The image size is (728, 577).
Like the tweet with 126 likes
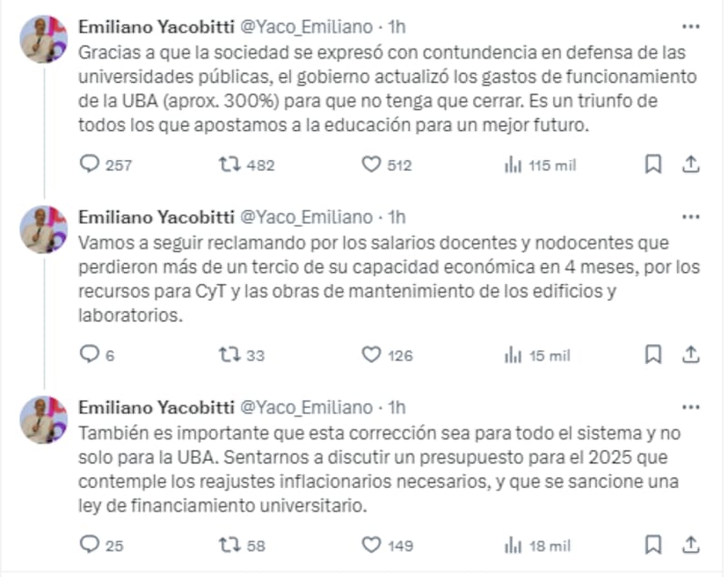pyautogui.click(x=370, y=355)
